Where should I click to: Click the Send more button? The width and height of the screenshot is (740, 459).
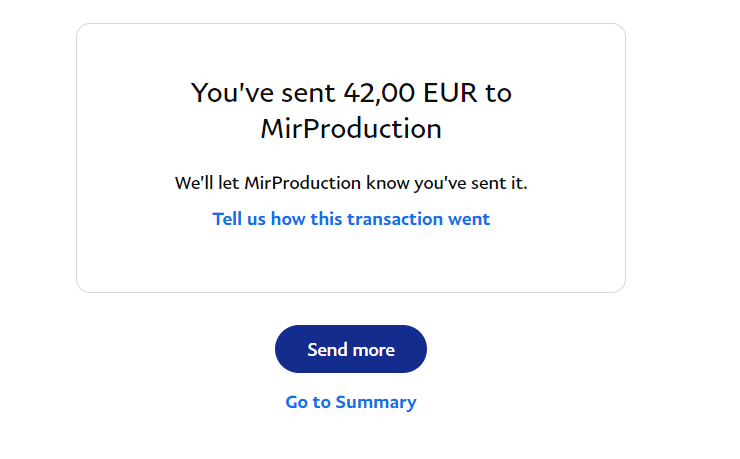click(x=350, y=349)
